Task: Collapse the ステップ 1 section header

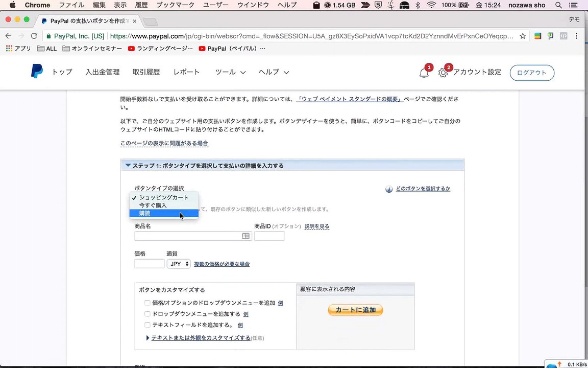Action: (x=292, y=166)
